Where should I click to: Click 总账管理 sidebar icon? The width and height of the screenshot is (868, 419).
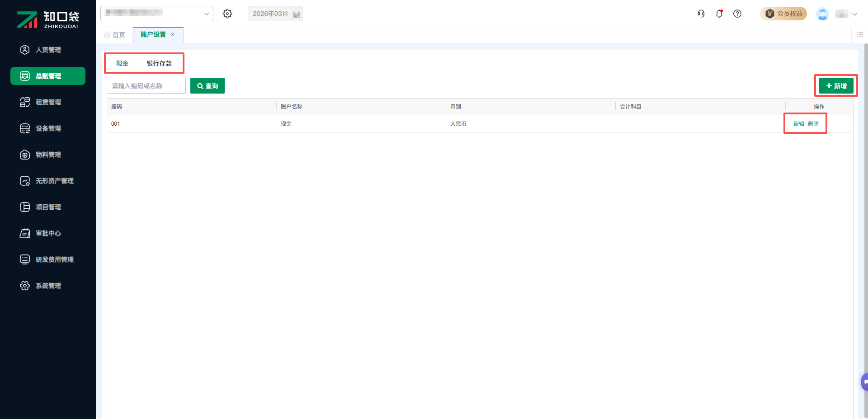coord(25,76)
